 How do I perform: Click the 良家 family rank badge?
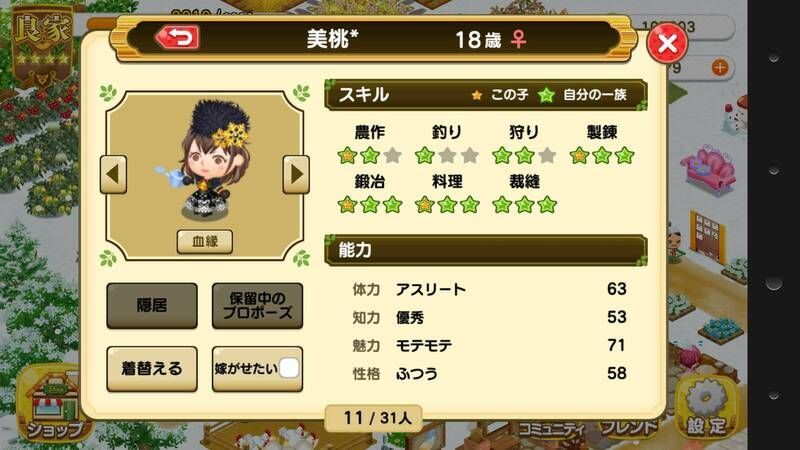[x=42, y=45]
